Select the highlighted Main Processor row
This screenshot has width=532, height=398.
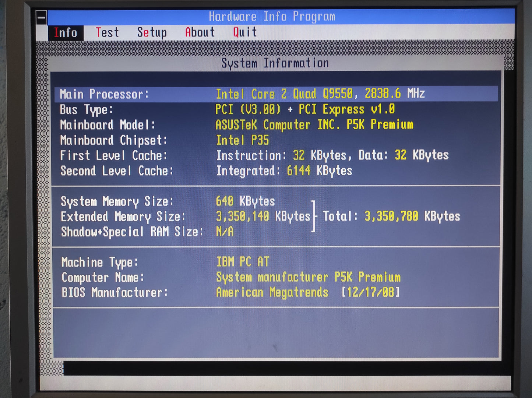pyautogui.click(x=276, y=94)
